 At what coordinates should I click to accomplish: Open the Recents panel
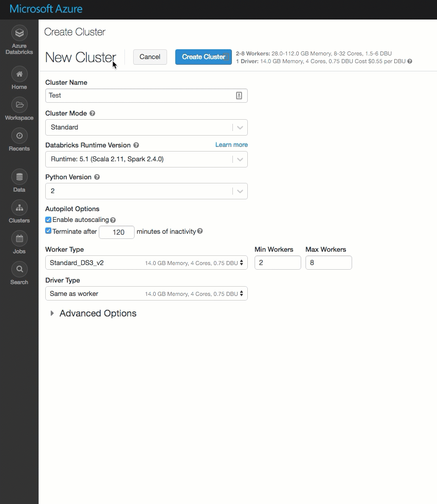[x=19, y=136]
